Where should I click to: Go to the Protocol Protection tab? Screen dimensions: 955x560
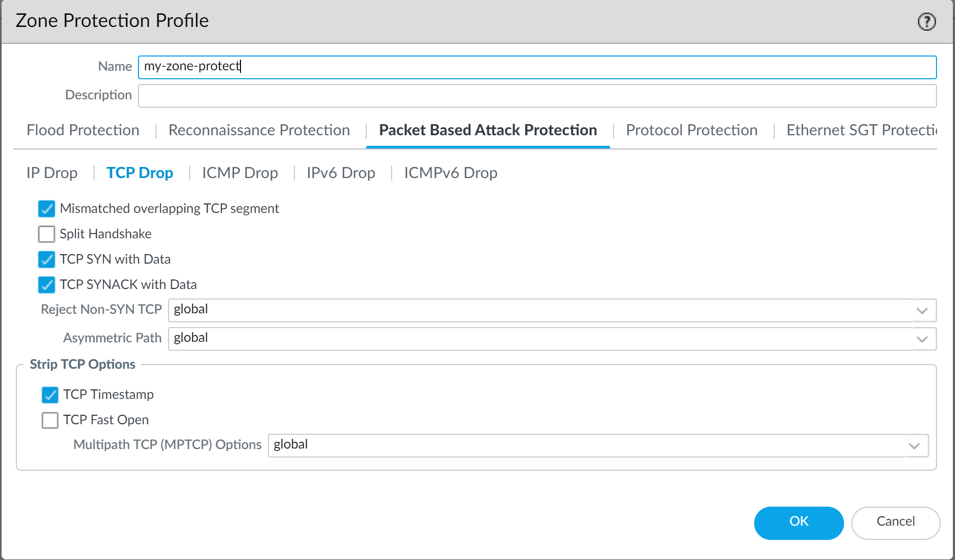pos(691,130)
